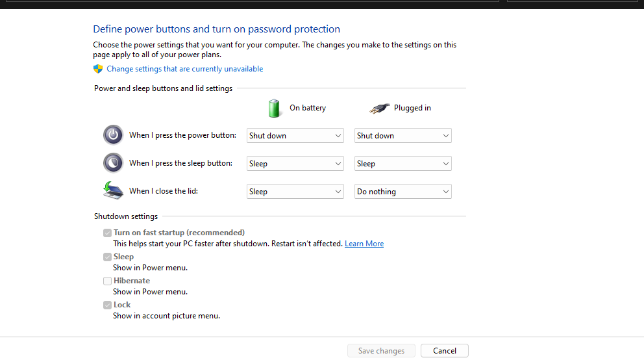Click the Save changes button
The width and height of the screenshot is (644, 360).
pos(381,351)
